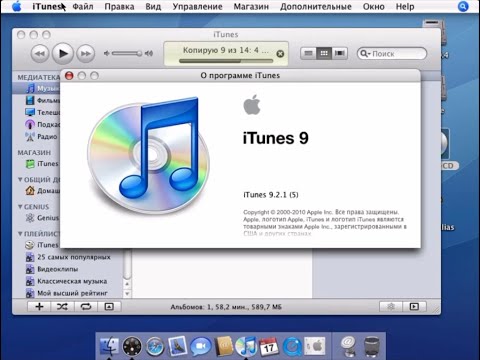
Task: Collapse the GENIUS section
Action: click(20, 207)
